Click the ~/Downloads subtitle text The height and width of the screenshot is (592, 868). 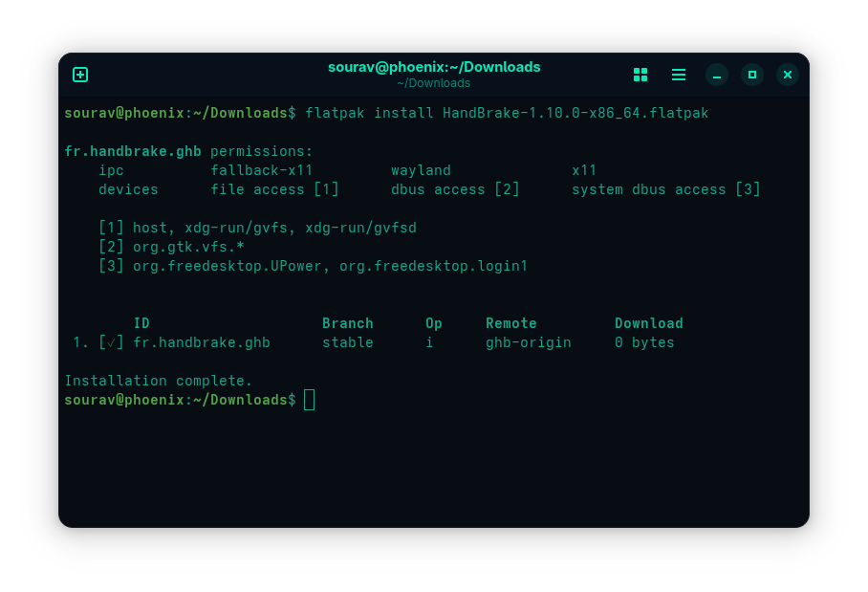433,83
